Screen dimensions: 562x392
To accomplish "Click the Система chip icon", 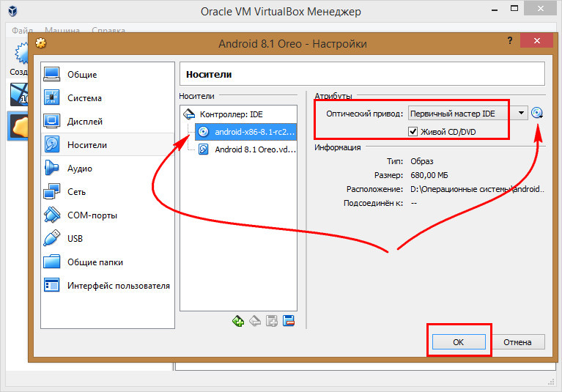I will coord(52,97).
